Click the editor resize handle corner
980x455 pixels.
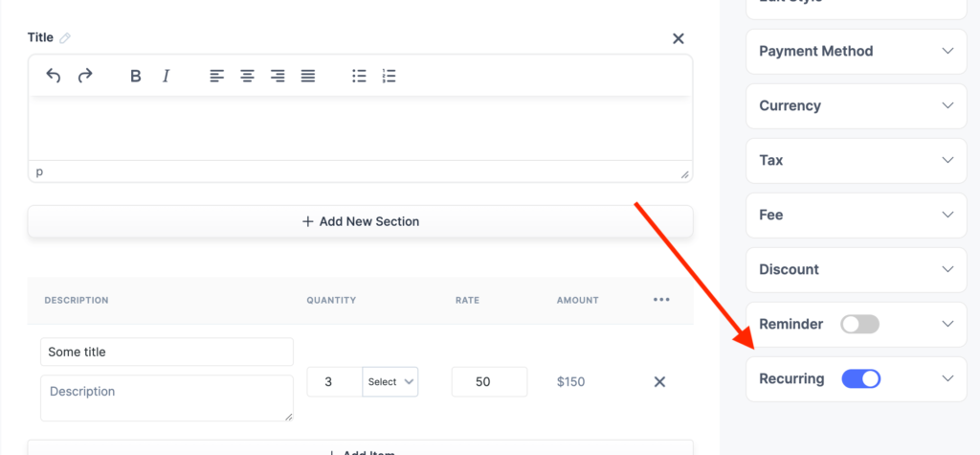(685, 174)
